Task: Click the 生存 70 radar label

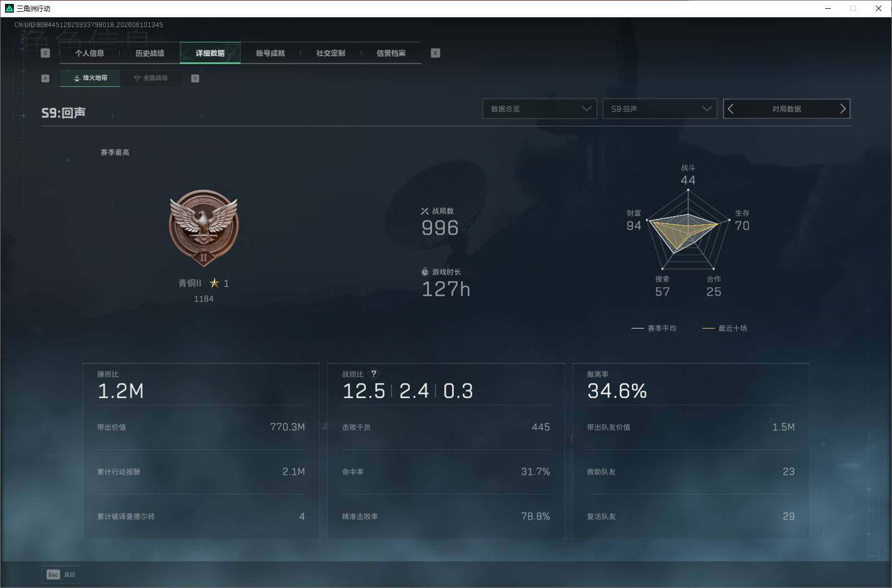Action: pos(742,220)
